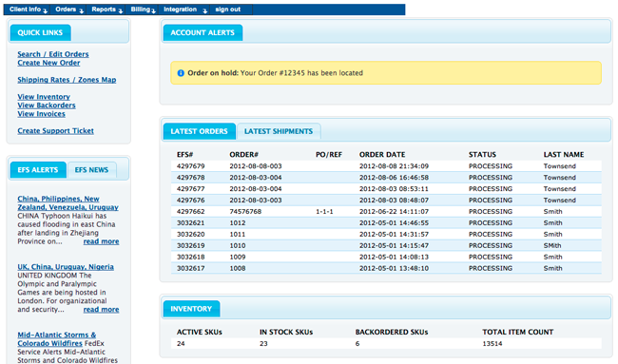Expand the Orders menu arrow
This screenshot has height=364, width=618.
pyautogui.click(x=81, y=11)
